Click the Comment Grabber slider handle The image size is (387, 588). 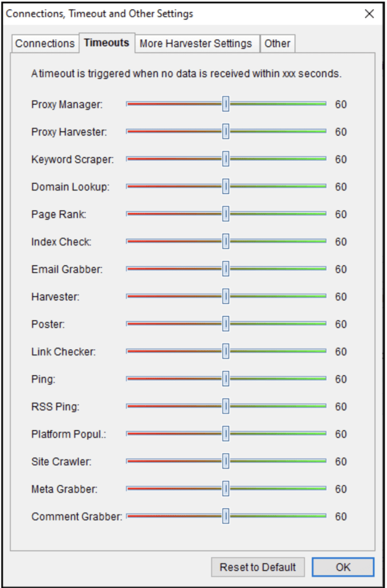[226, 516]
